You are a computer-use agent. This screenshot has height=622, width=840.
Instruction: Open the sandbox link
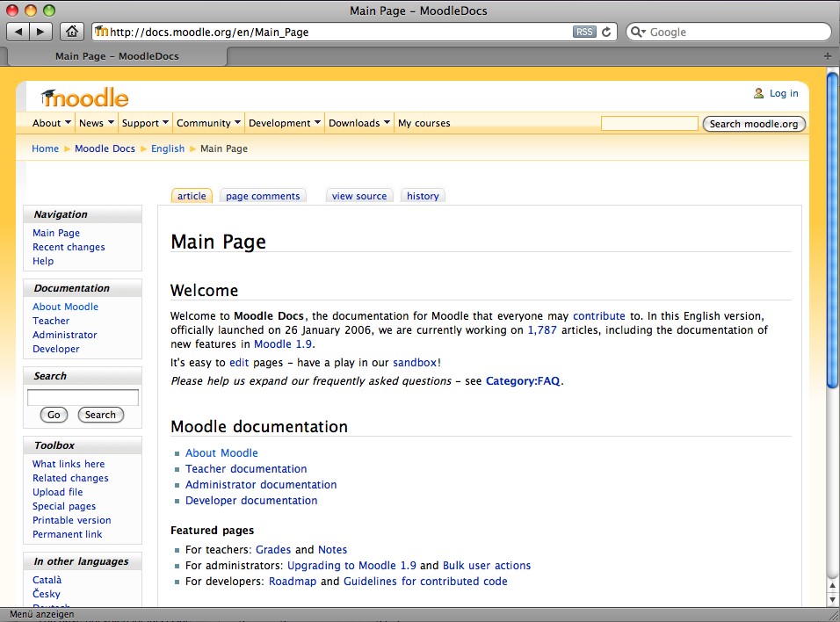[416, 362]
